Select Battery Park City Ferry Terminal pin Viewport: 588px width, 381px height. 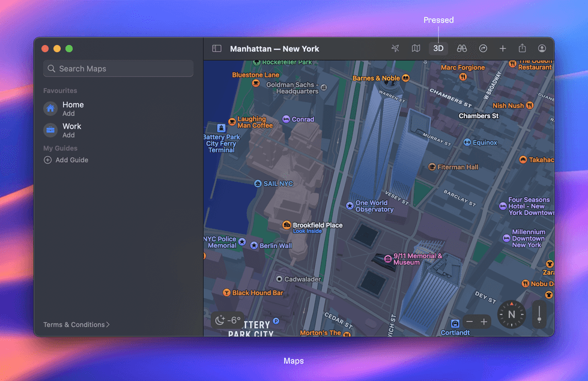coord(221,128)
